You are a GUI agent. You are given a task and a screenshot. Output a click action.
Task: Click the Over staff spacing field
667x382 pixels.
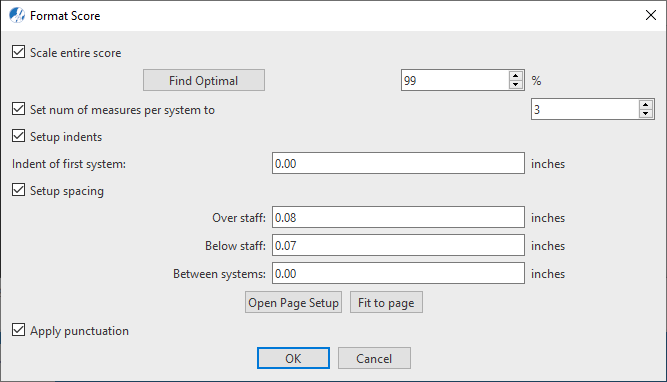click(x=398, y=217)
